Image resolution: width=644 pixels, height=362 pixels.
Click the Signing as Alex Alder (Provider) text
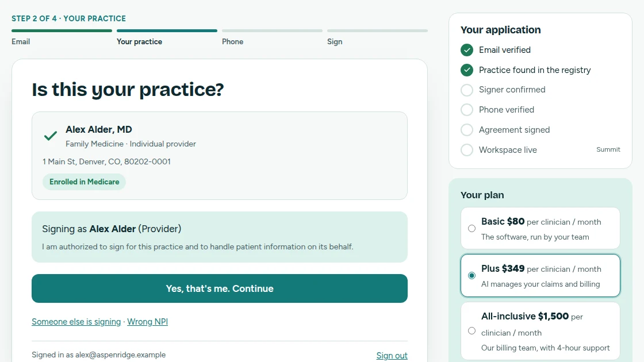coord(112,229)
